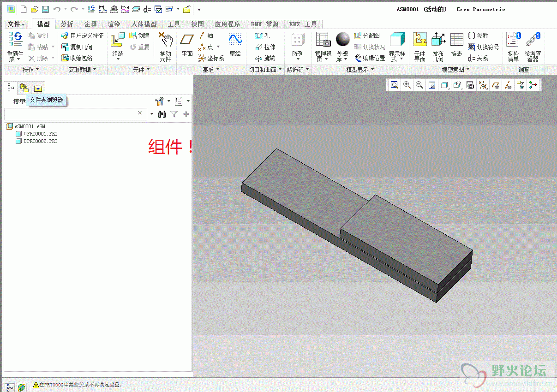
Task: Toggle axis display in graphics toolbar
Action: [508, 85]
